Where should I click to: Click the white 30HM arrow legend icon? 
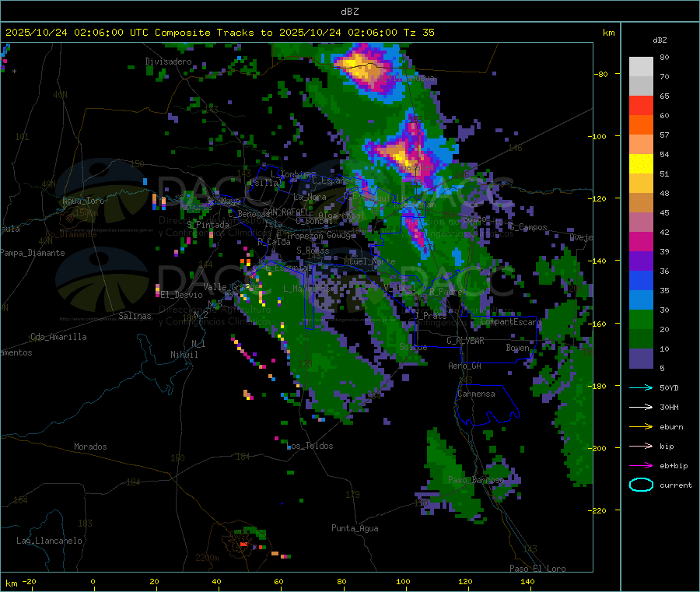pyautogui.click(x=641, y=407)
